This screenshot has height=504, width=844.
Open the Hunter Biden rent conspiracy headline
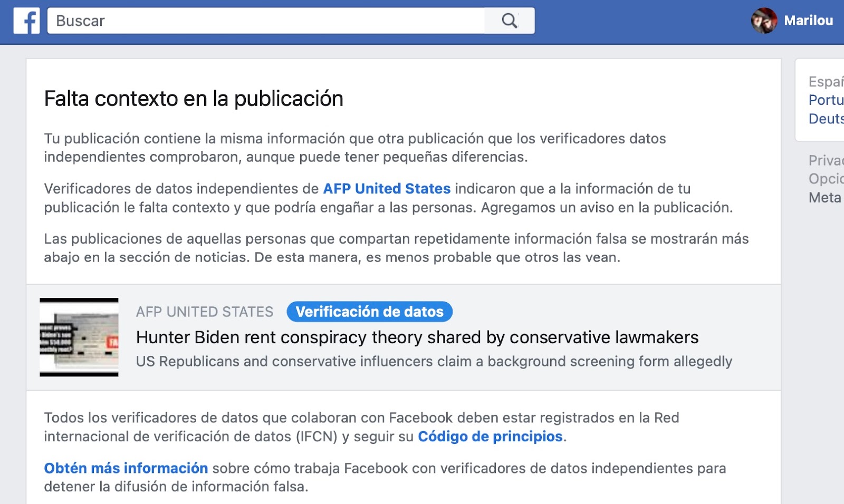point(417,337)
